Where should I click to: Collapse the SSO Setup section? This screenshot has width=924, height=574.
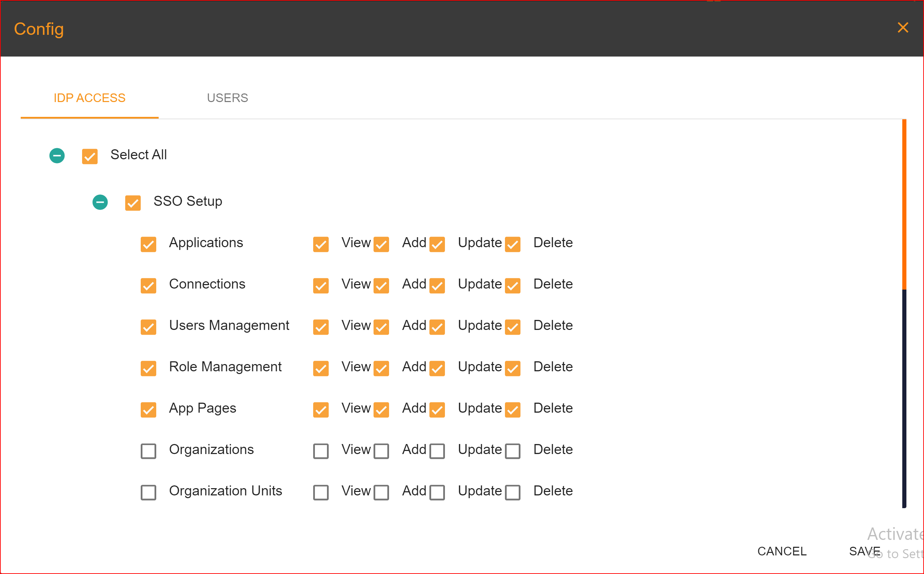[x=100, y=202]
